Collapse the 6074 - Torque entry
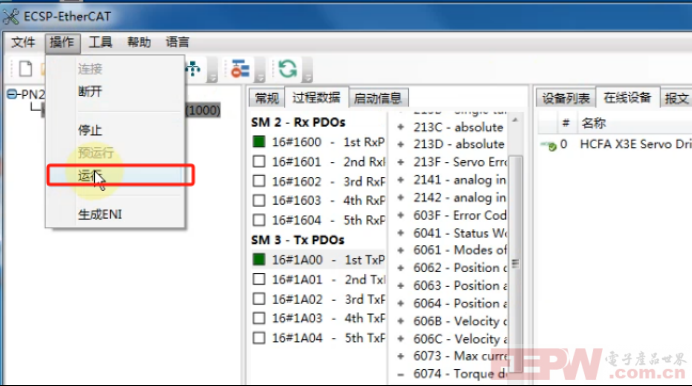This screenshot has width=692, height=386. point(401,375)
